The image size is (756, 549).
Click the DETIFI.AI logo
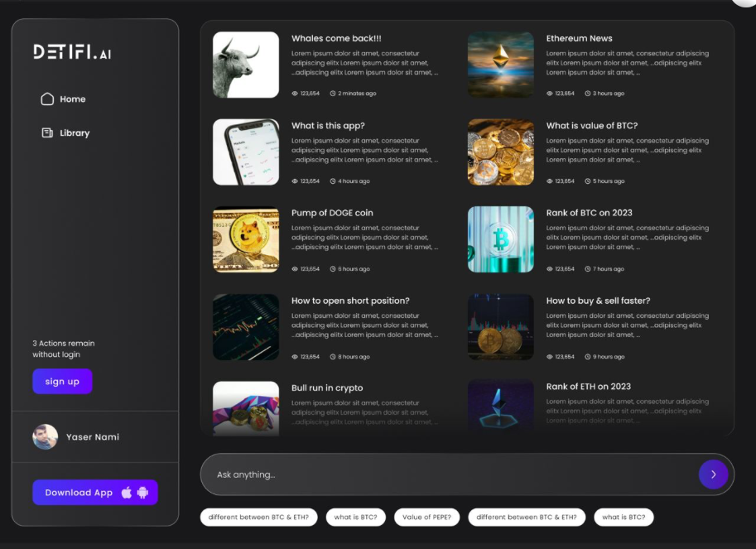pyautogui.click(x=72, y=52)
